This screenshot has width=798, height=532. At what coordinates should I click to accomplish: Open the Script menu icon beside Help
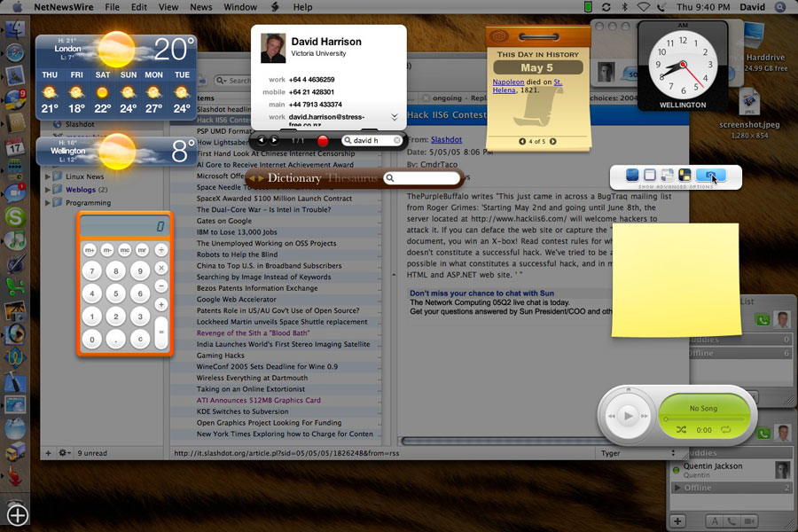point(275,7)
